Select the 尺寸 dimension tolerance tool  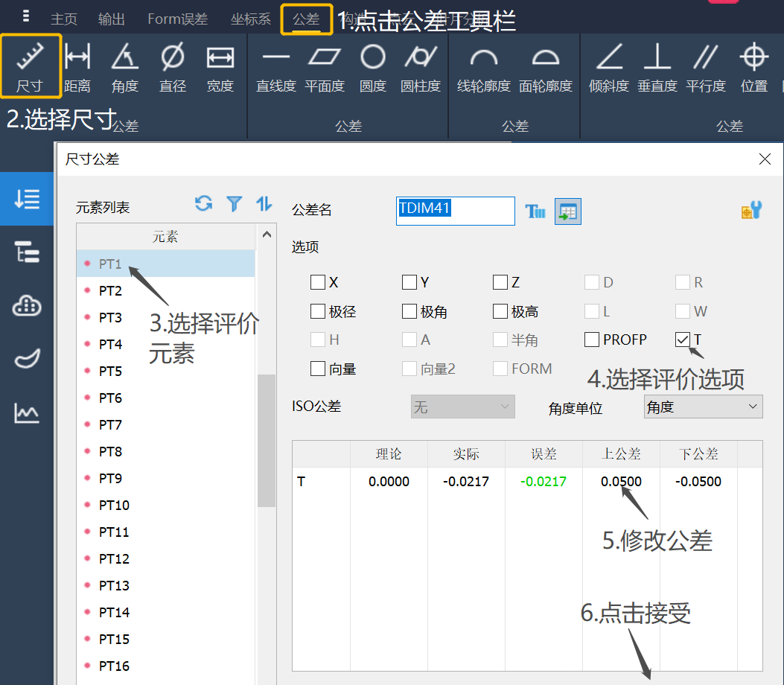tap(31, 67)
